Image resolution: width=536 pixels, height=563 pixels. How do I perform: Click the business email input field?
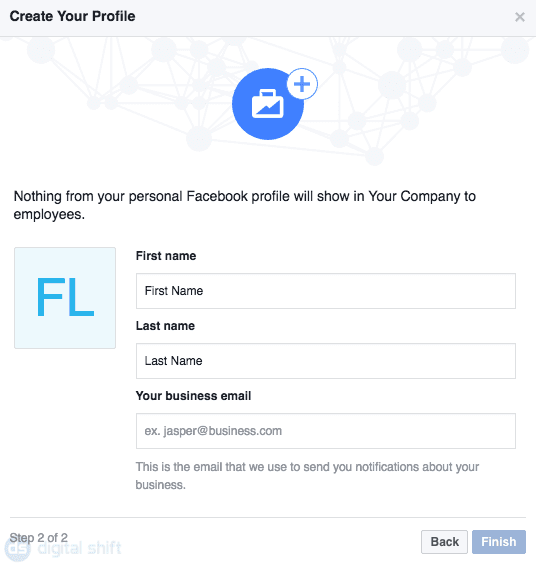tap(326, 431)
